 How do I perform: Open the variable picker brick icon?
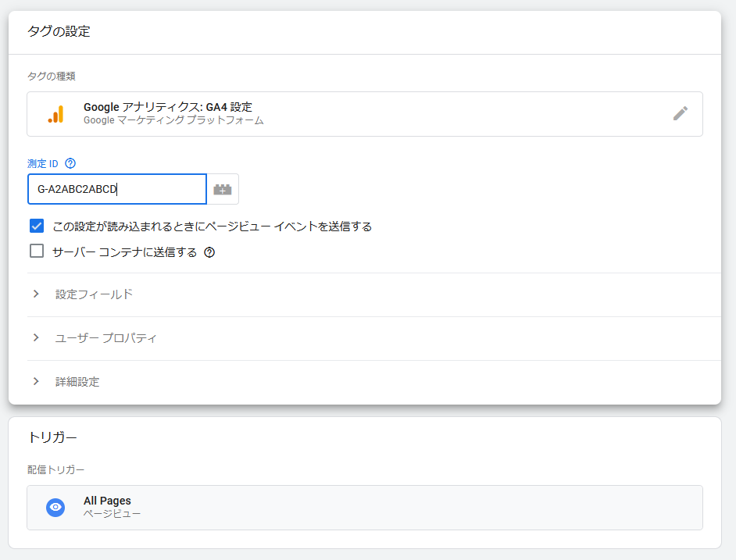[223, 189]
